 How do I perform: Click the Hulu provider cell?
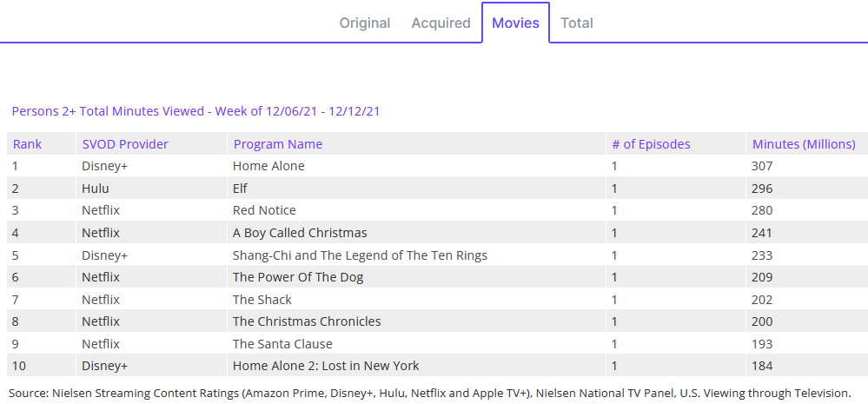[96, 189]
